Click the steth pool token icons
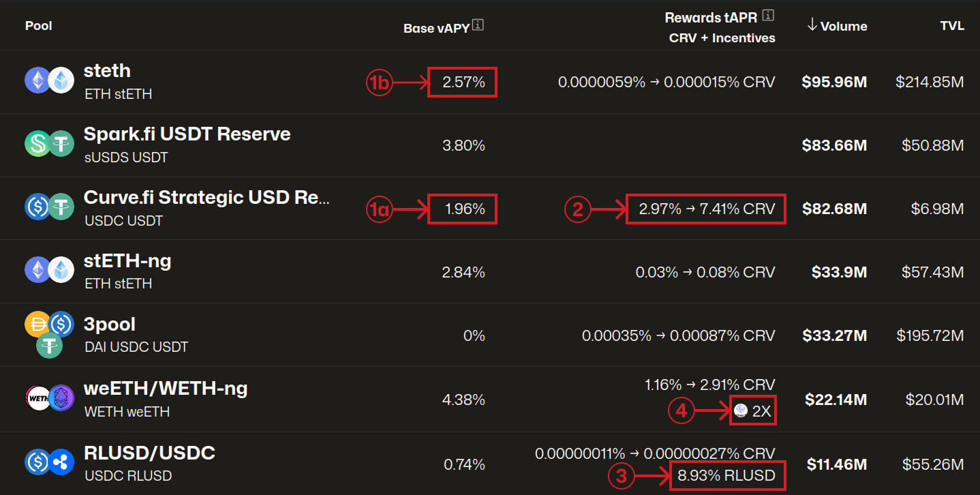This screenshot has height=495, width=980. tap(49, 81)
